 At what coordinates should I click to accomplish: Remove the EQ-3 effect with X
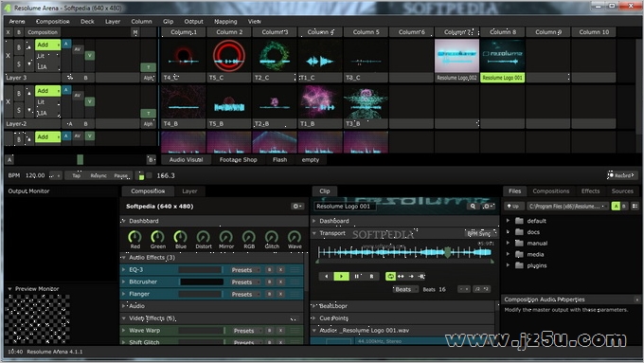[280, 270]
